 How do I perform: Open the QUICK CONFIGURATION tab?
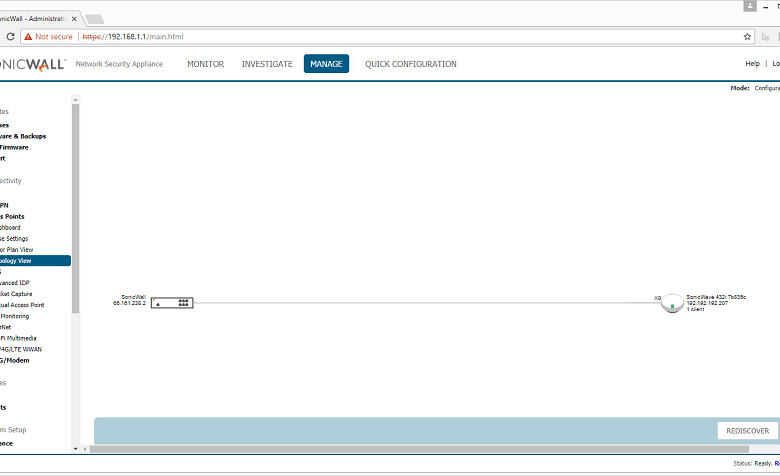coord(411,64)
